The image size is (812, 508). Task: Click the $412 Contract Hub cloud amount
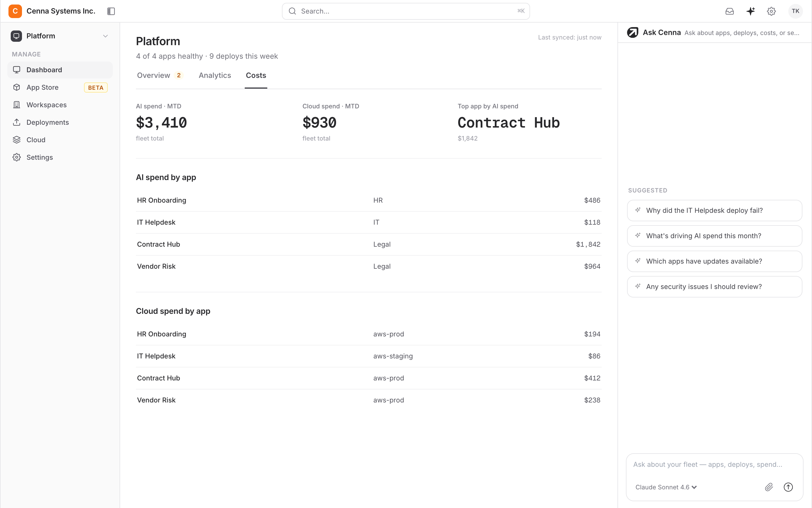point(592,378)
